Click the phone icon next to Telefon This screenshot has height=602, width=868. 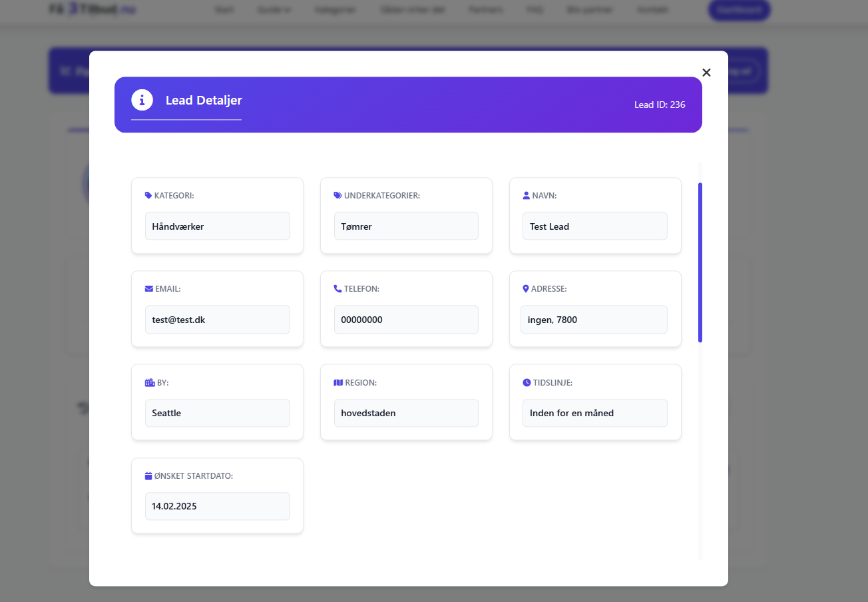point(337,289)
